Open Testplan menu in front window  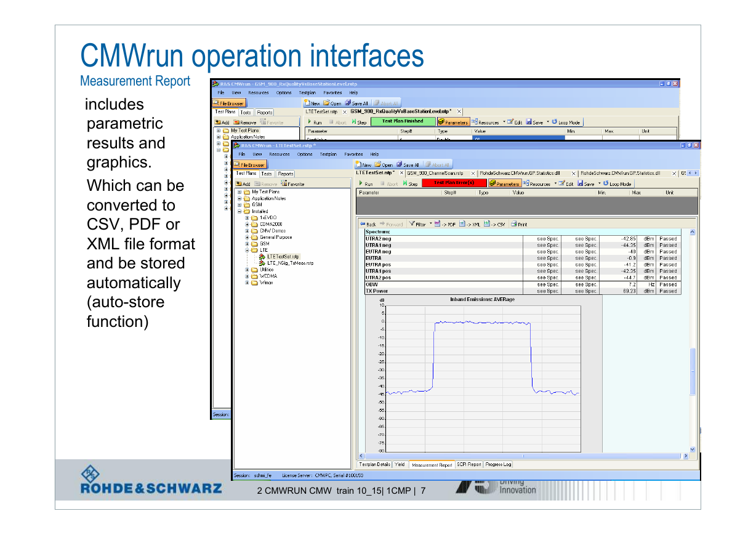click(x=328, y=154)
